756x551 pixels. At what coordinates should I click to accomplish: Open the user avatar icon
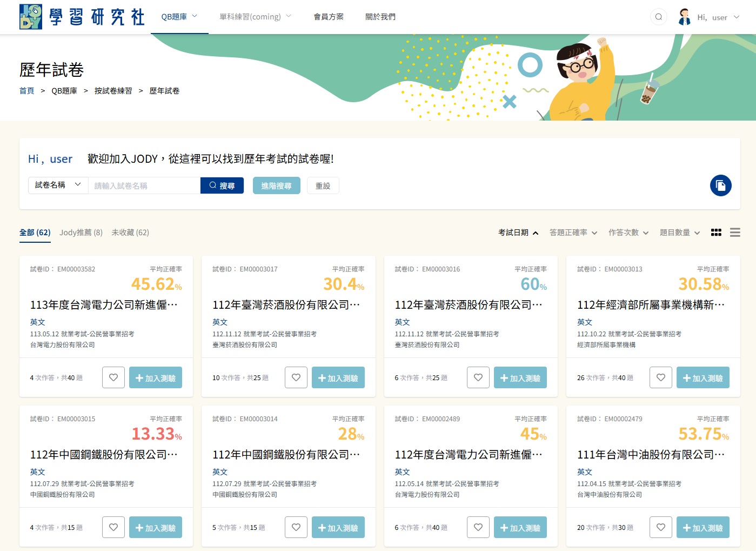tap(684, 17)
